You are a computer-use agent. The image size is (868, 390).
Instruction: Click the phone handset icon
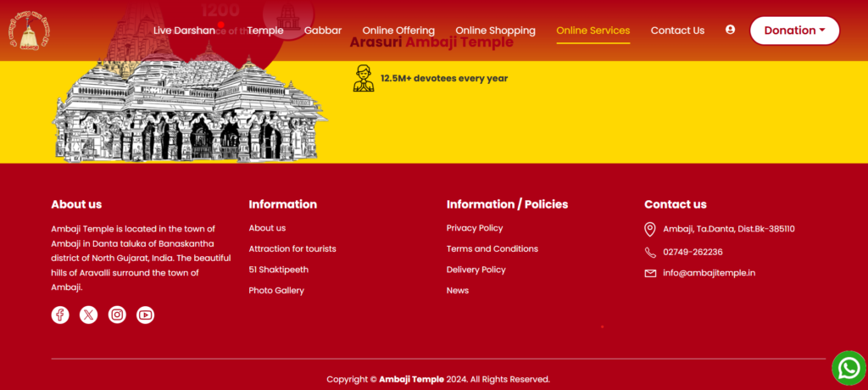(x=650, y=252)
